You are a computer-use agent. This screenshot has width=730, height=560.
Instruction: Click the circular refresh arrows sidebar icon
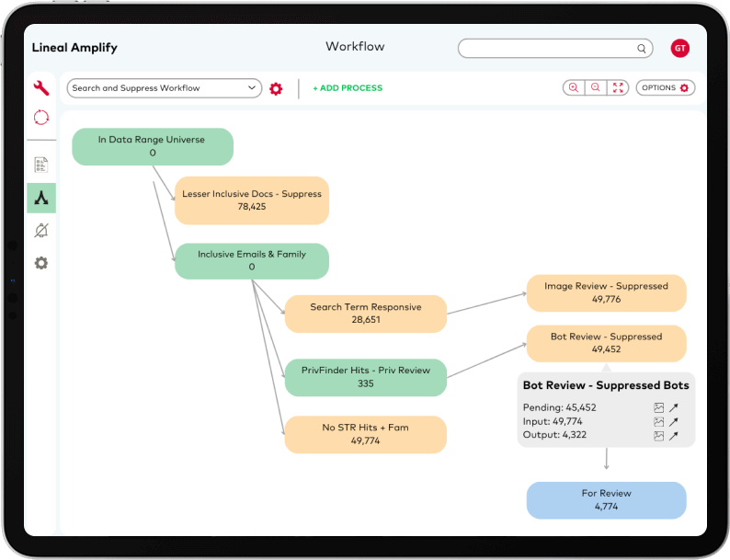(x=41, y=118)
